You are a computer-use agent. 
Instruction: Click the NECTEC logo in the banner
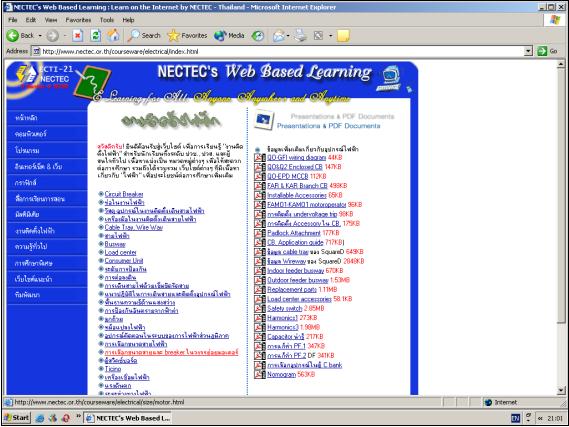tap(27, 74)
